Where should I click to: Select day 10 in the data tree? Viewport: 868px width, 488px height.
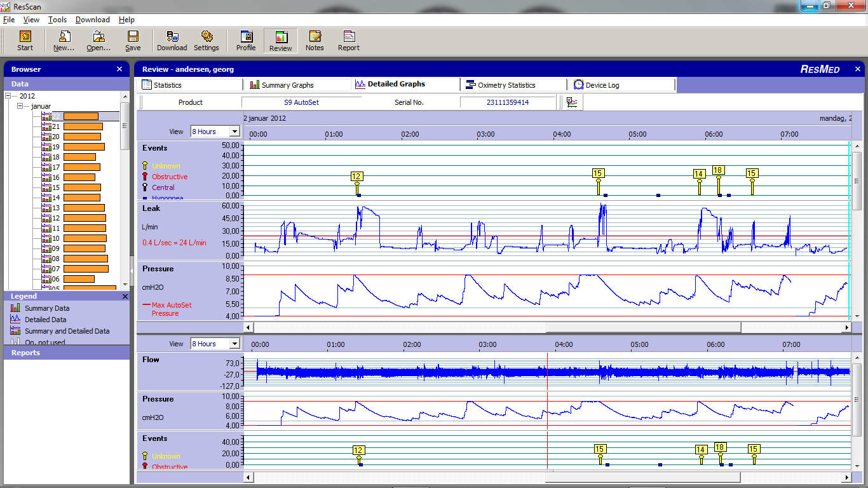coord(73,238)
